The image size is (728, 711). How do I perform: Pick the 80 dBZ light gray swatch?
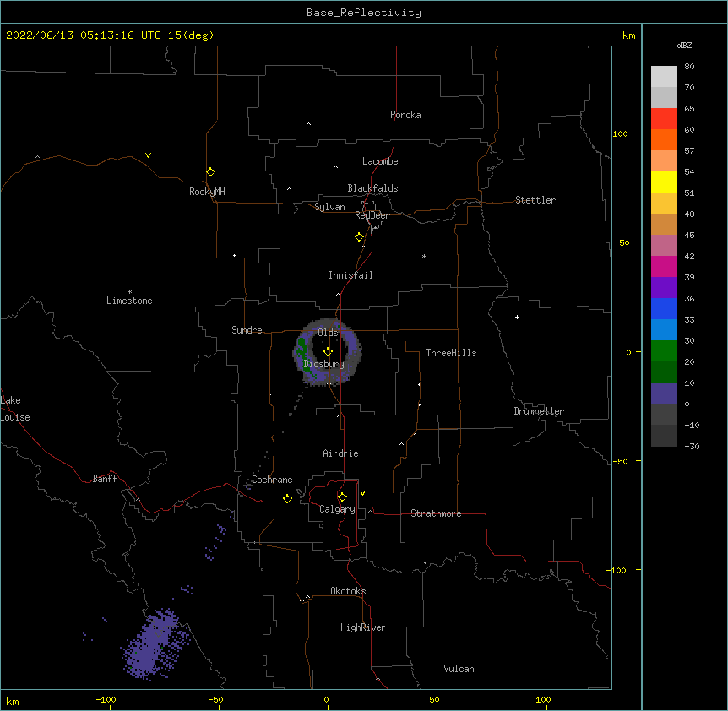(664, 77)
